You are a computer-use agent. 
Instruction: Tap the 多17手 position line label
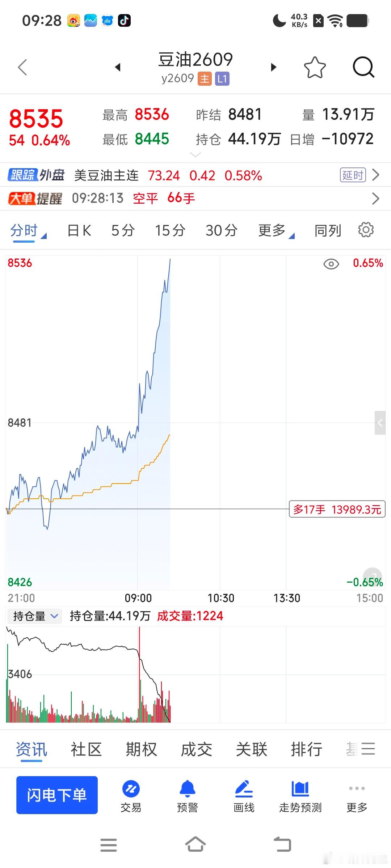(x=337, y=509)
